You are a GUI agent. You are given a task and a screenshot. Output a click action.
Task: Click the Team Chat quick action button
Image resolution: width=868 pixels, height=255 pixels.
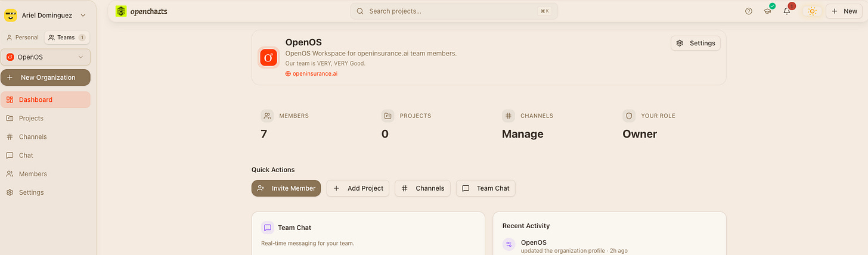[486, 188]
